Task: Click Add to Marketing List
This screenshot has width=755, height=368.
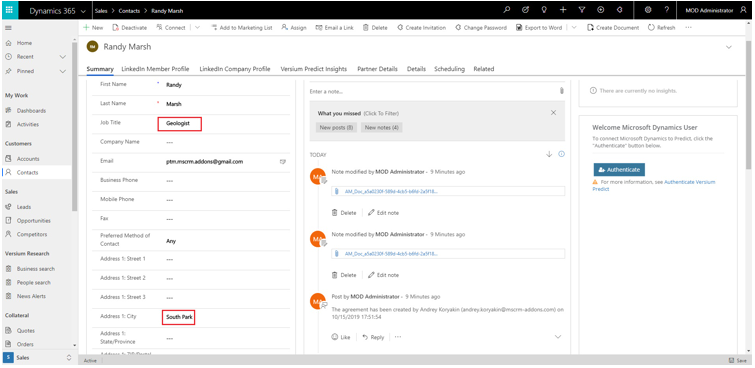Action: [x=242, y=28]
